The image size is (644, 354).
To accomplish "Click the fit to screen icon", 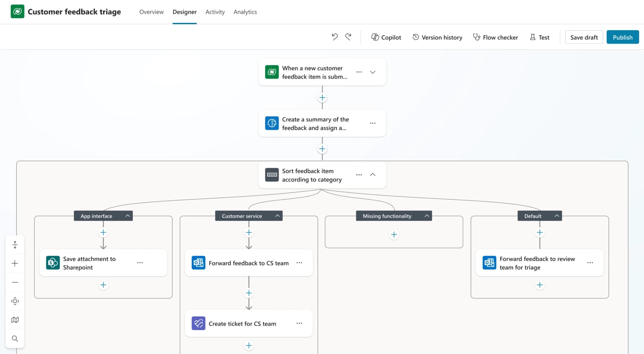I will pos(15,301).
